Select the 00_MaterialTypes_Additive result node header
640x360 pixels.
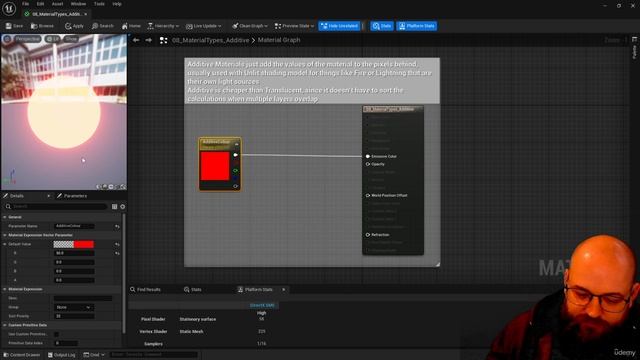(393, 109)
